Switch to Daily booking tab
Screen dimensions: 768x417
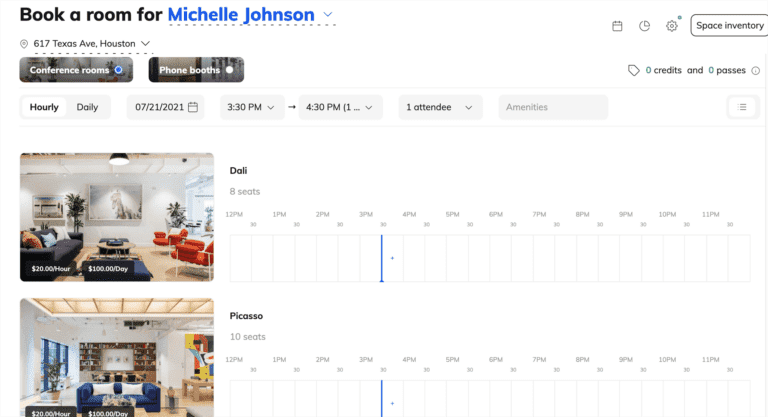[x=87, y=107]
